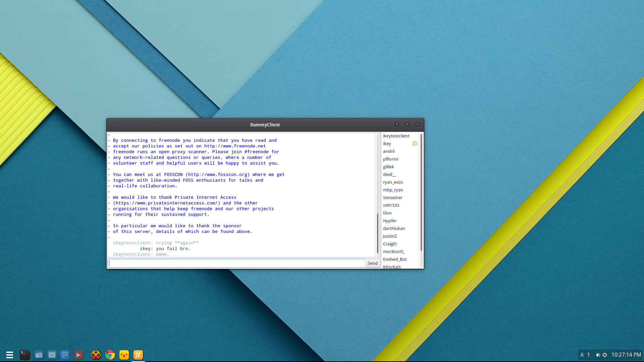The width and height of the screenshot is (644, 362).
Task: Open the yellow diamonds app icon
Action: coord(124,355)
